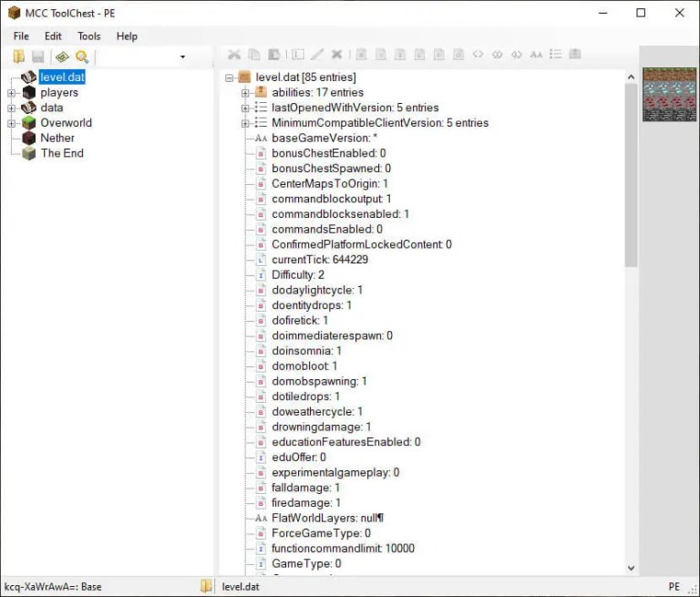
Task: Click the Search magnifier toolbar icon
Action: pyautogui.click(x=82, y=57)
